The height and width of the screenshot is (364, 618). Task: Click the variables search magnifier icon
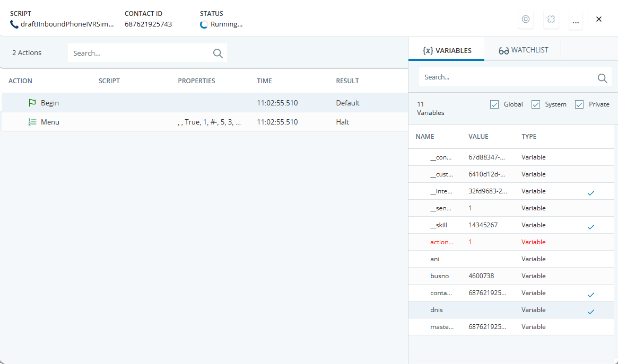tap(602, 78)
